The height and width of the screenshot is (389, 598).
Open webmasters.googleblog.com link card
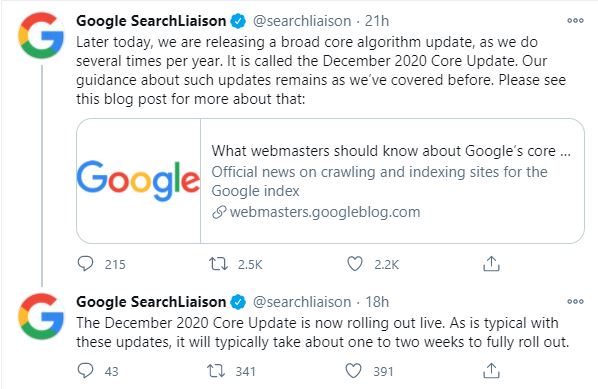(x=330, y=181)
